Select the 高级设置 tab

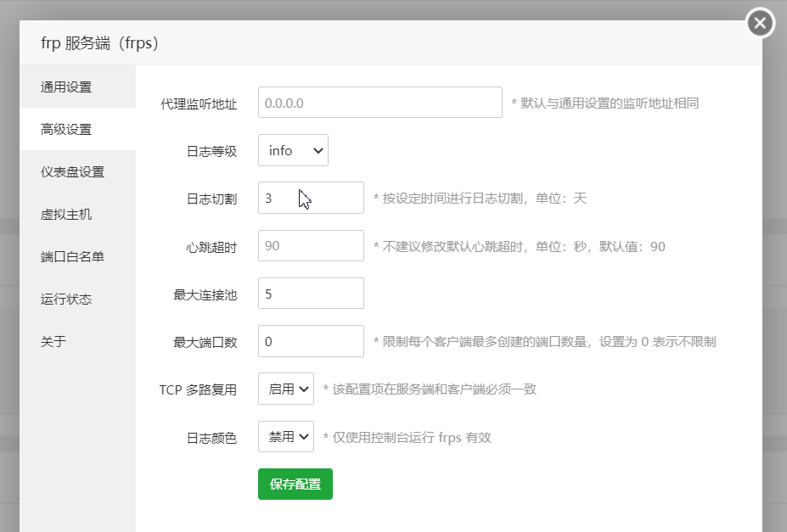[78, 129]
